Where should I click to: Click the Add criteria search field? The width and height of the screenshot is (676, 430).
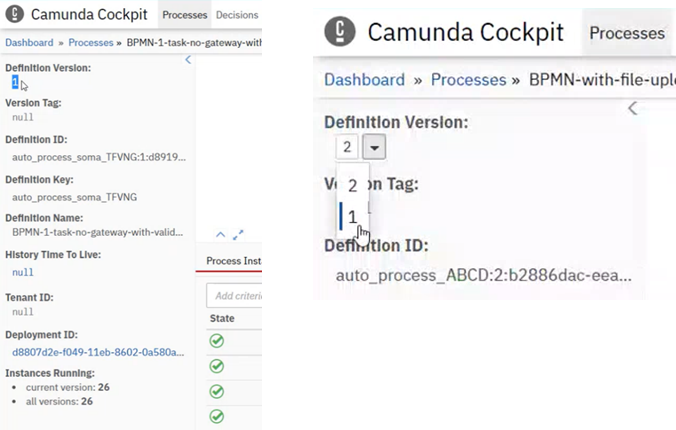(234, 295)
